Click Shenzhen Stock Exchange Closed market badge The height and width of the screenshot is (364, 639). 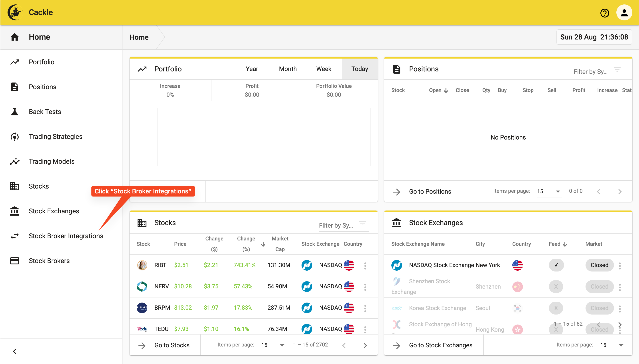click(599, 287)
